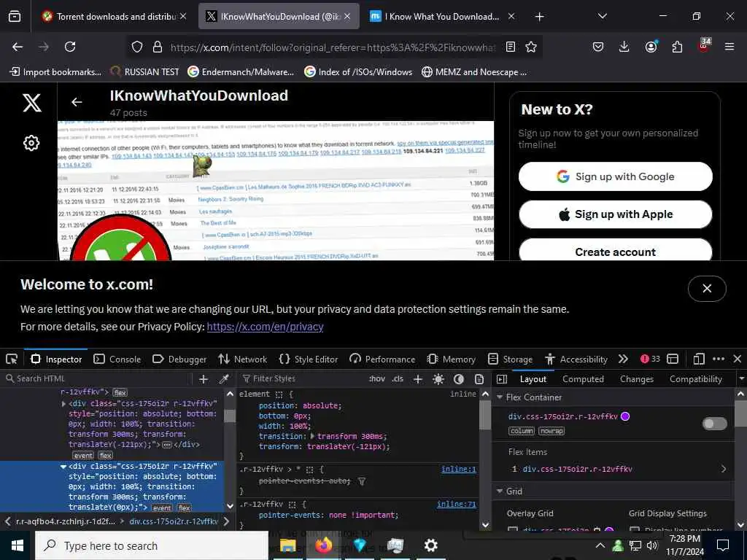
Task: Toggle light color scheme simulation
Action: pos(438,379)
